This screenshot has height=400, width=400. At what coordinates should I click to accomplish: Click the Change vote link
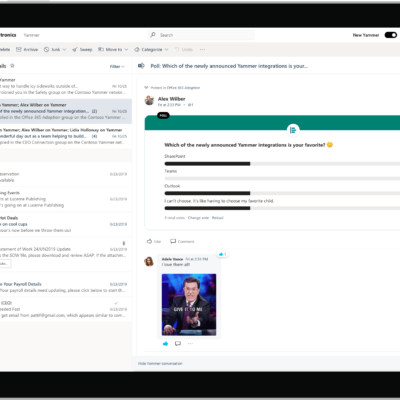click(x=198, y=218)
